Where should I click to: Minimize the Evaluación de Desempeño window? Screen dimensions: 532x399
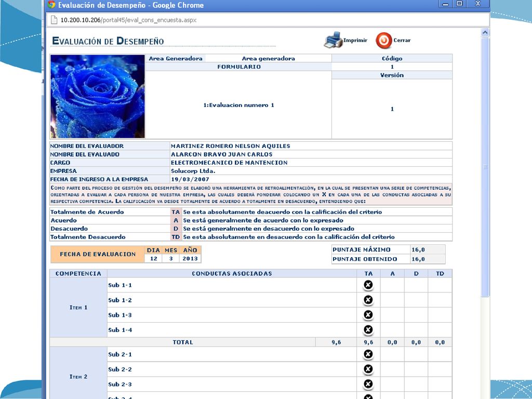[x=446, y=4]
